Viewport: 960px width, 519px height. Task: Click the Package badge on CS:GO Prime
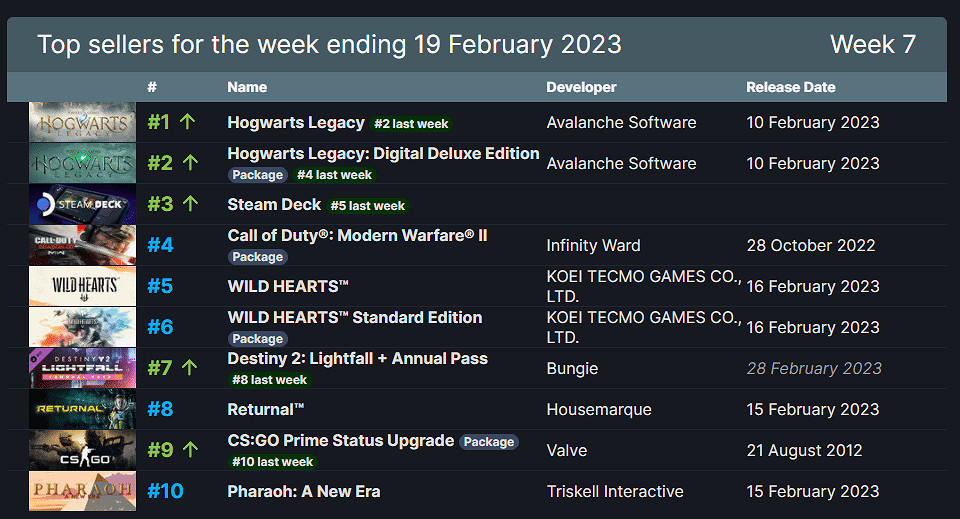point(489,442)
